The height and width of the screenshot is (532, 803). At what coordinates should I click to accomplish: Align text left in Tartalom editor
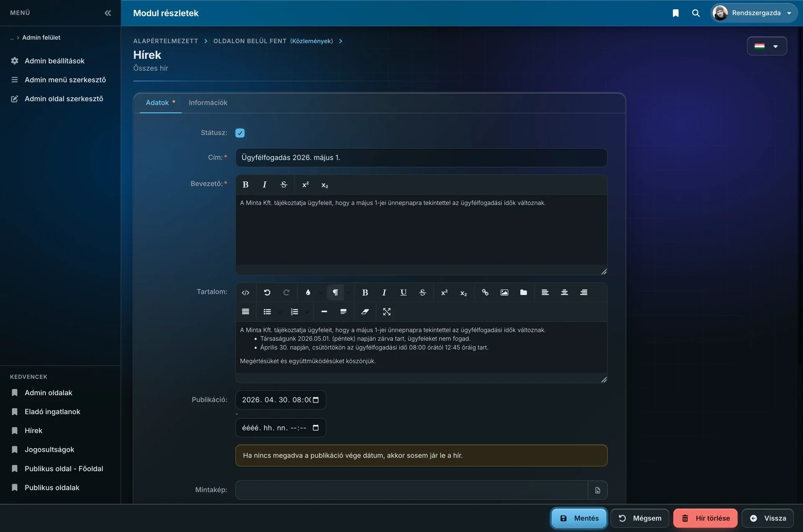pyautogui.click(x=545, y=293)
